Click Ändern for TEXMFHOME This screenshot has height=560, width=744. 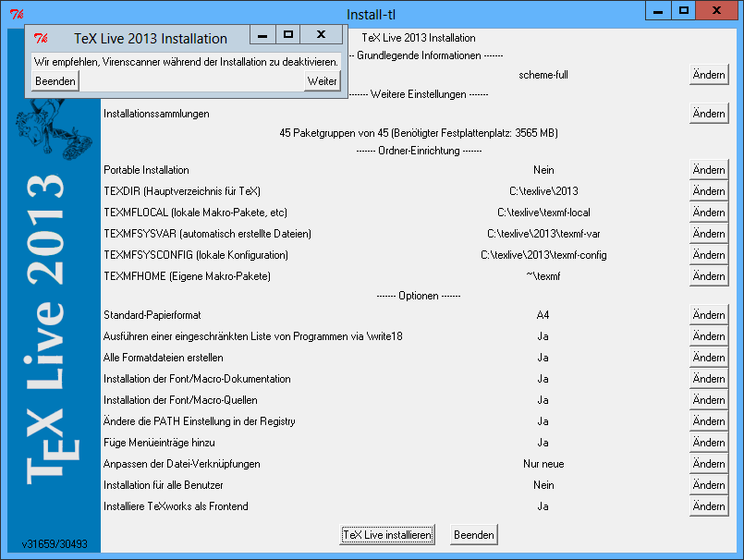tap(709, 276)
